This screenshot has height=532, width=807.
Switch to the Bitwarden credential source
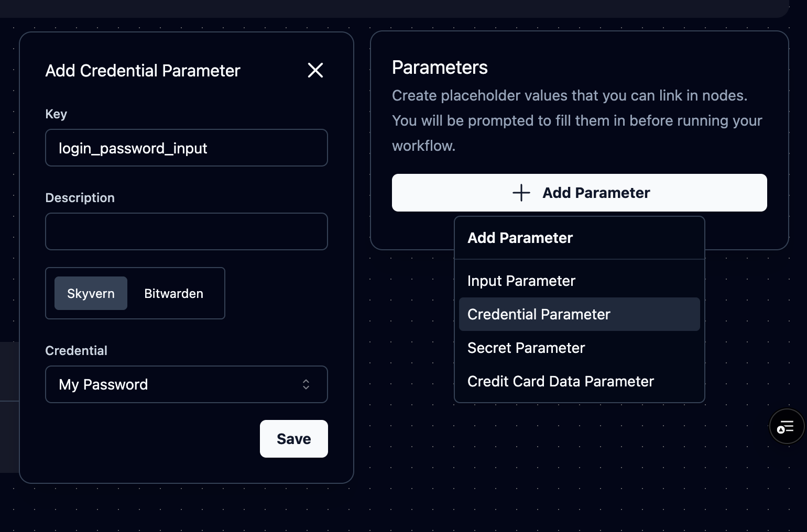173,293
